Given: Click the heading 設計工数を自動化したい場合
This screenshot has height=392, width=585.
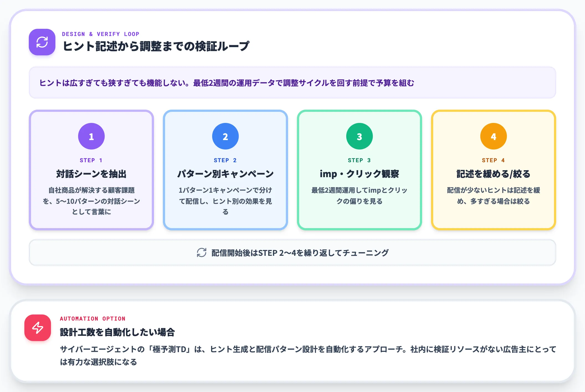Looking at the screenshot, I should click(x=117, y=332).
